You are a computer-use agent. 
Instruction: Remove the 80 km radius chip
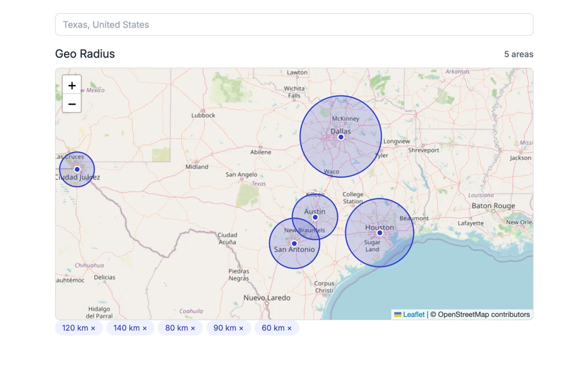[193, 328]
